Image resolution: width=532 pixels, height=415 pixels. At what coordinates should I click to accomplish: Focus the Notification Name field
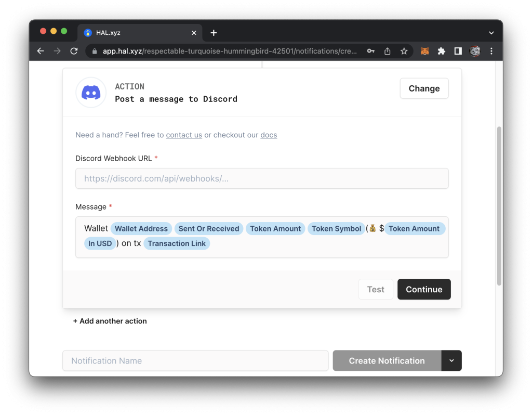pos(195,361)
